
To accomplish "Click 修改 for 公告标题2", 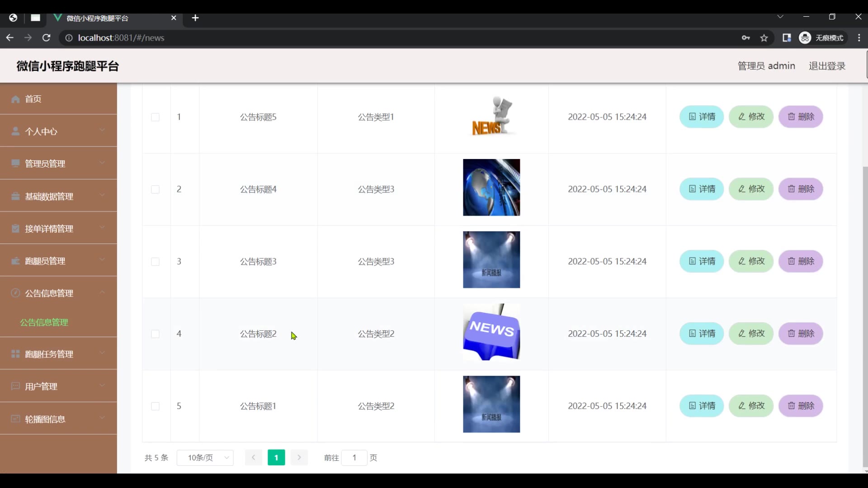I will 751,334.
